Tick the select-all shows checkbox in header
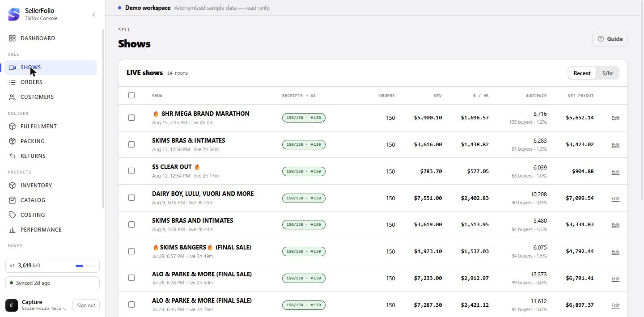644x317 pixels. [x=131, y=95]
